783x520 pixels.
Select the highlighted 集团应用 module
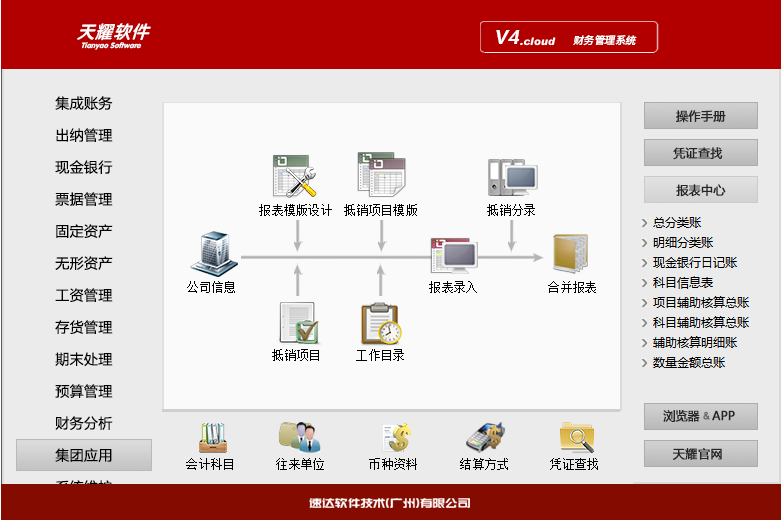click(x=84, y=455)
